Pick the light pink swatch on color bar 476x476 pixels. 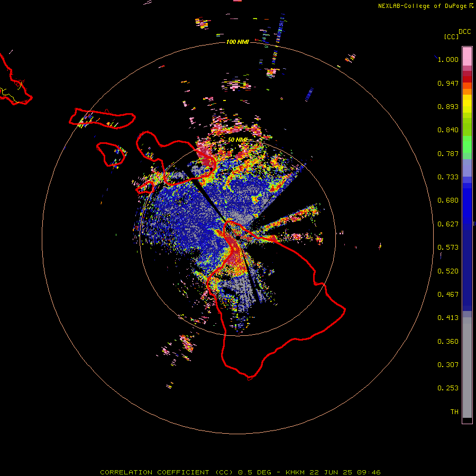(467, 57)
